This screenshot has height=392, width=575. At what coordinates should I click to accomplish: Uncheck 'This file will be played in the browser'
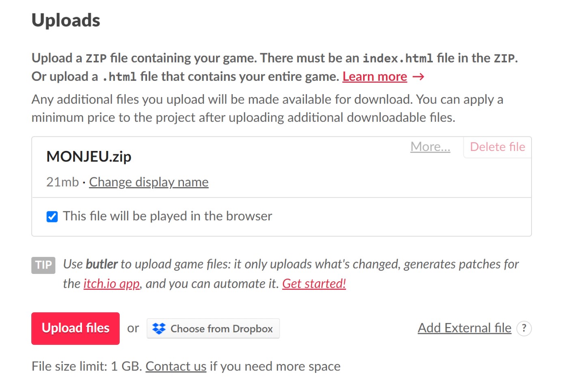point(52,217)
